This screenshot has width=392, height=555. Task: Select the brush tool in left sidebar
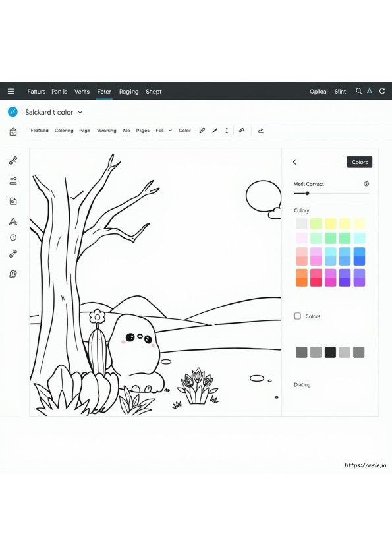tap(13, 161)
